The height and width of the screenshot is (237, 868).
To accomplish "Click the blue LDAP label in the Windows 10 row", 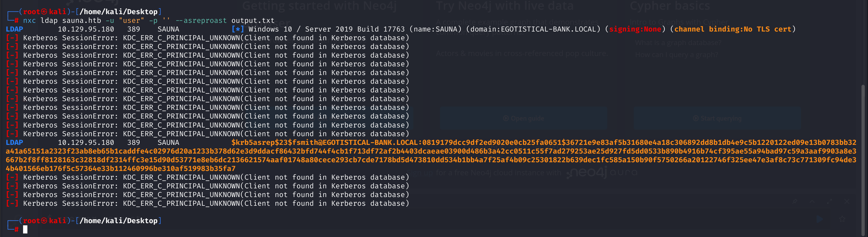I will 14,29.
